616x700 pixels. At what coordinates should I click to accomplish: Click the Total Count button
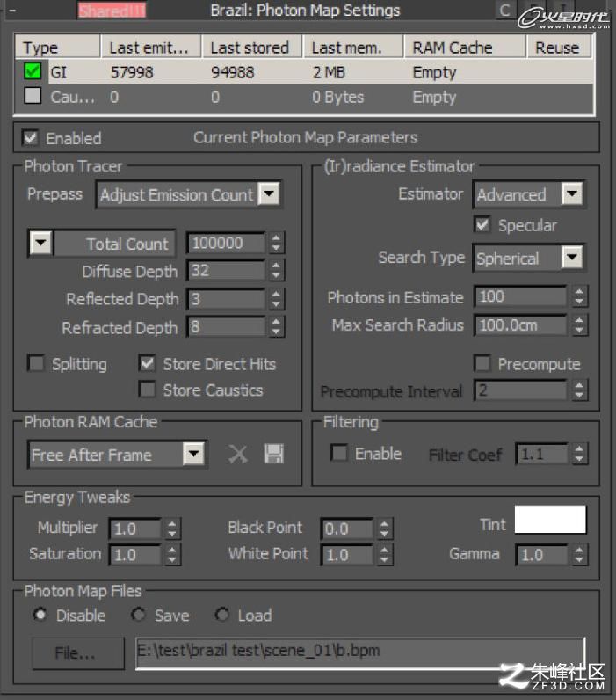[114, 244]
